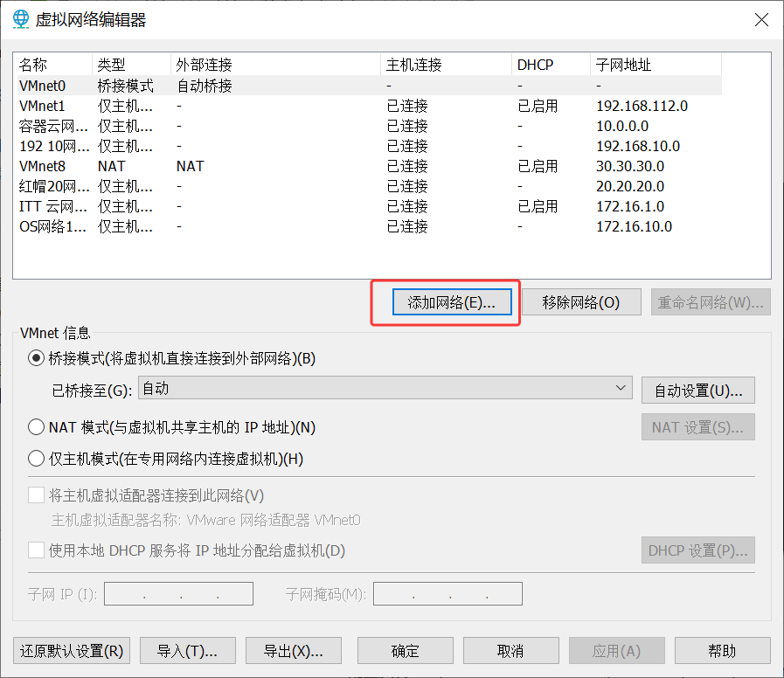Click the 子网掩码 input field
This screenshot has width=784, height=678.
coord(448,593)
